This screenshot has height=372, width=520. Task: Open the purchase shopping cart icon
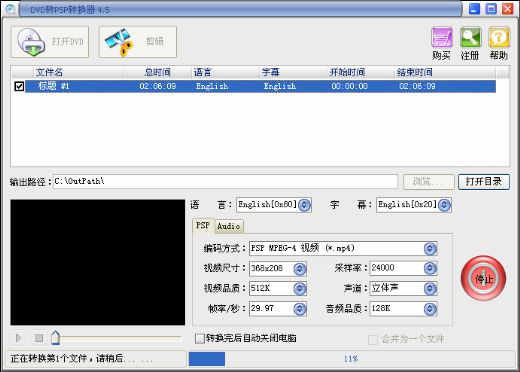(442, 38)
